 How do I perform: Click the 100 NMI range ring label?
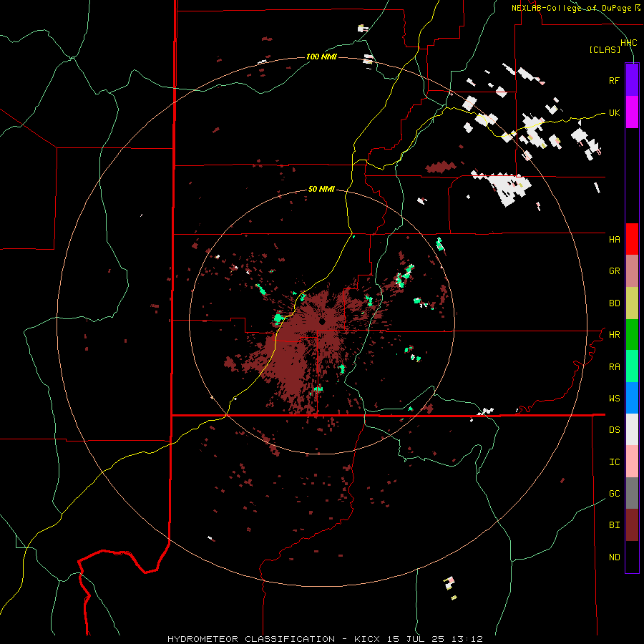click(x=321, y=57)
